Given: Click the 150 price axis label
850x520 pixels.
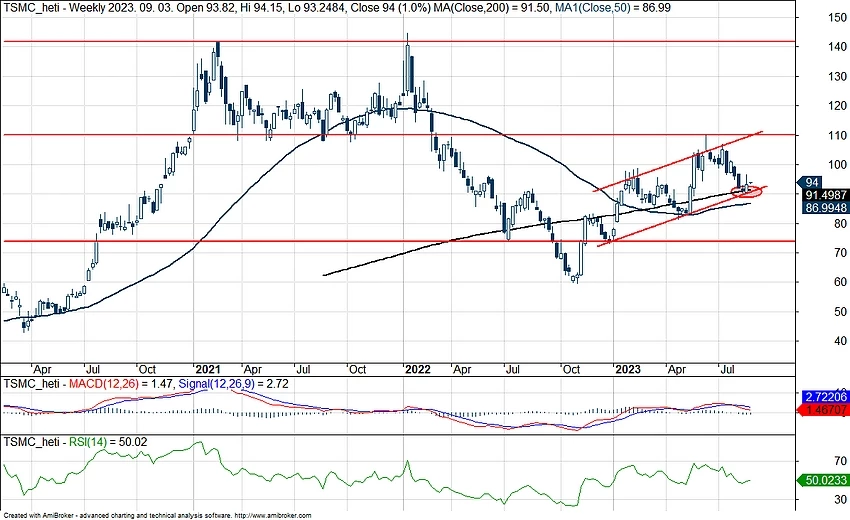Looking at the screenshot, I should tap(838, 17).
